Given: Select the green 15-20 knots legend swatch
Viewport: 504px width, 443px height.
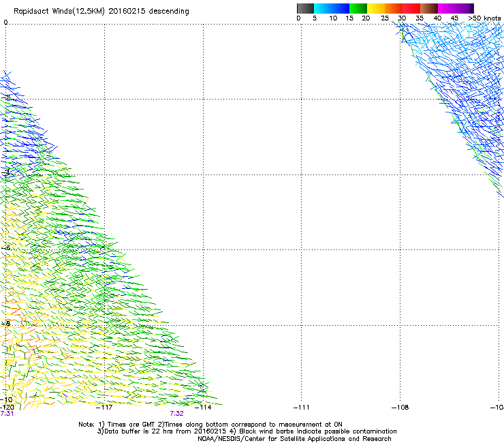Looking at the screenshot, I should (358, 8).
